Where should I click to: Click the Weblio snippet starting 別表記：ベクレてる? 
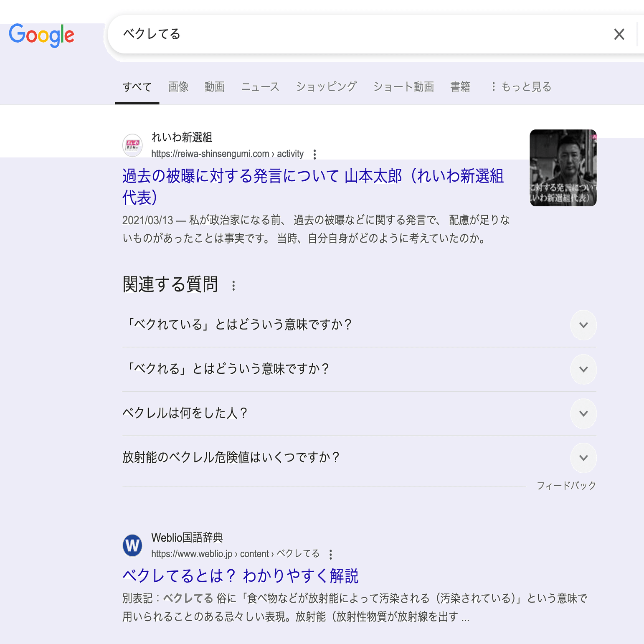point(355,608)
